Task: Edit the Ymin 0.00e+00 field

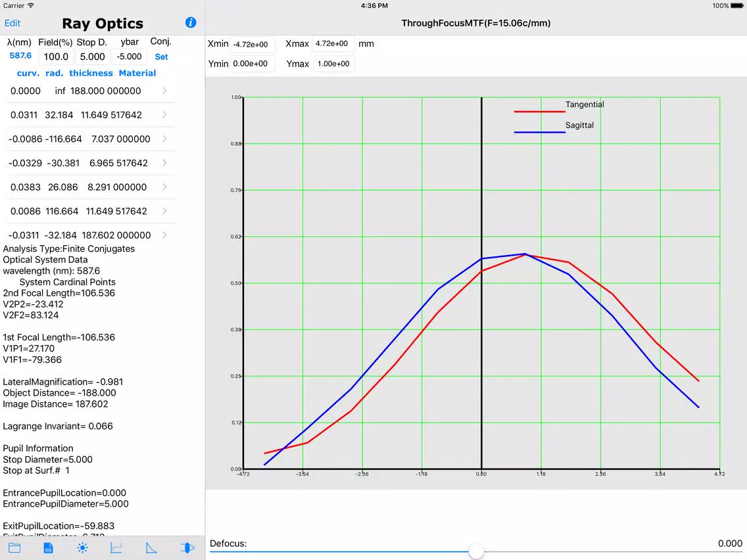Action: [x=252, y=64]
